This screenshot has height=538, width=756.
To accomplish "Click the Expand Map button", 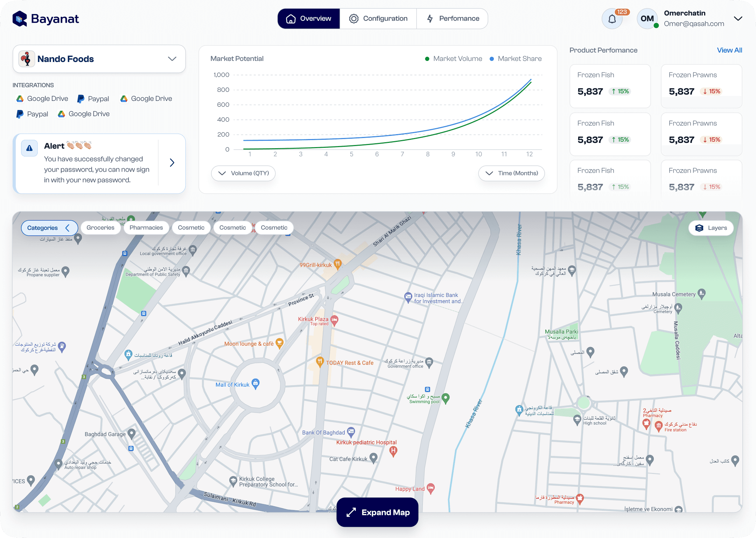I will [x=377, y=512].
